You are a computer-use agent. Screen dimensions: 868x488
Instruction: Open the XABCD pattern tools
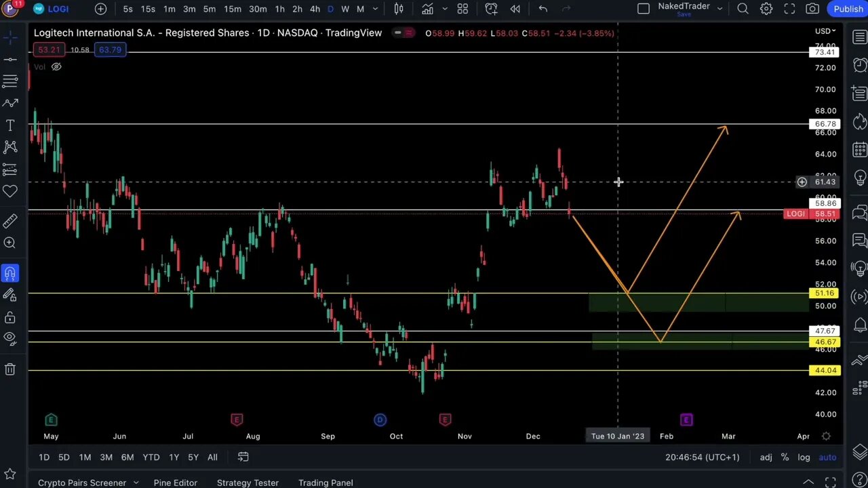click(x=10, y=147)
